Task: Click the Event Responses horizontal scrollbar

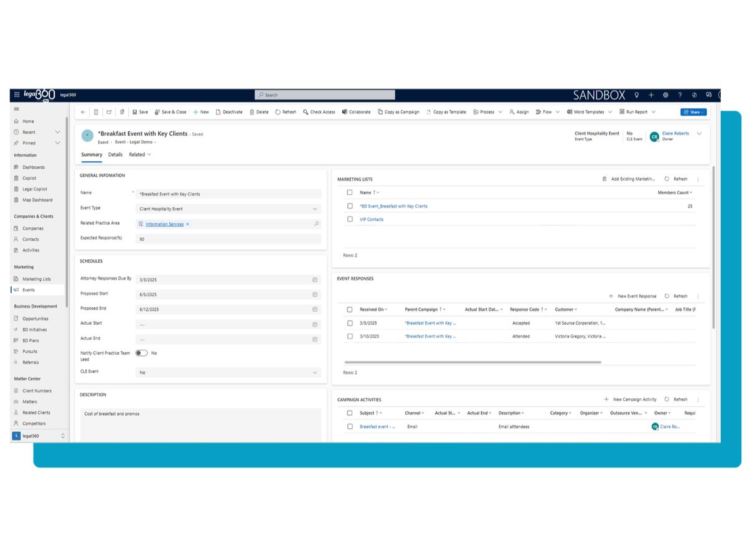Action: (473, 362)
